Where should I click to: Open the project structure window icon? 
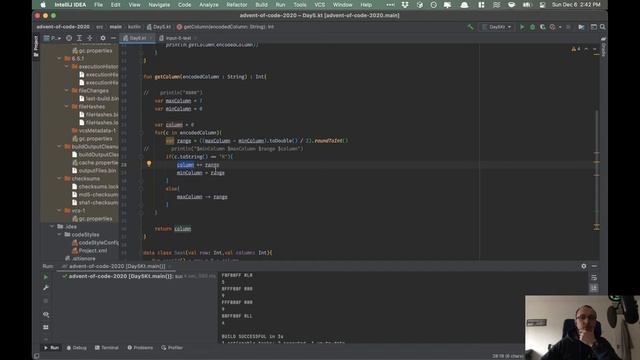pyautogui.click(x=593, y=27)
